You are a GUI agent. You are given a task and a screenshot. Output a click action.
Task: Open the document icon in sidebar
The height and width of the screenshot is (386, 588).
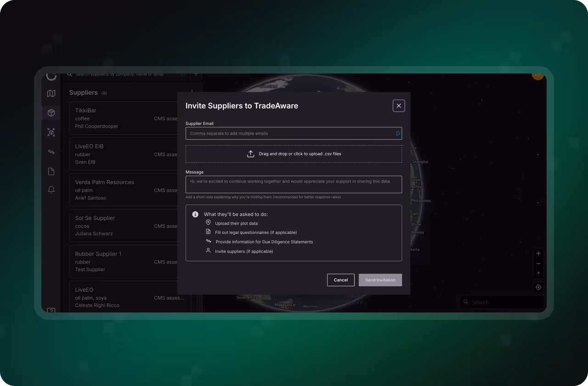51,171
